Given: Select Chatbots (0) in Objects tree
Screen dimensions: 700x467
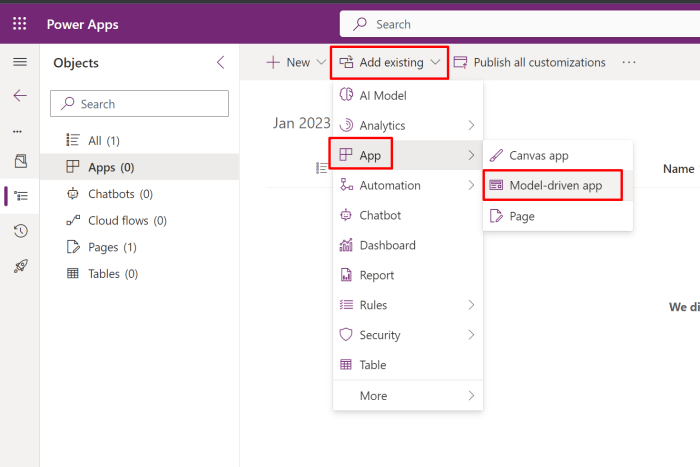Looking at the screenshot, I should pos(139,194).
